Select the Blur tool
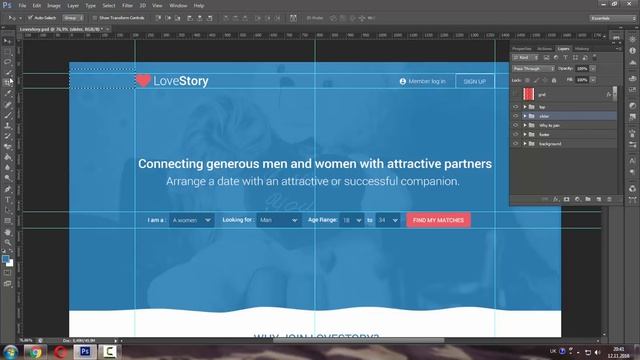The image size is (640, 360). [7, 168]
